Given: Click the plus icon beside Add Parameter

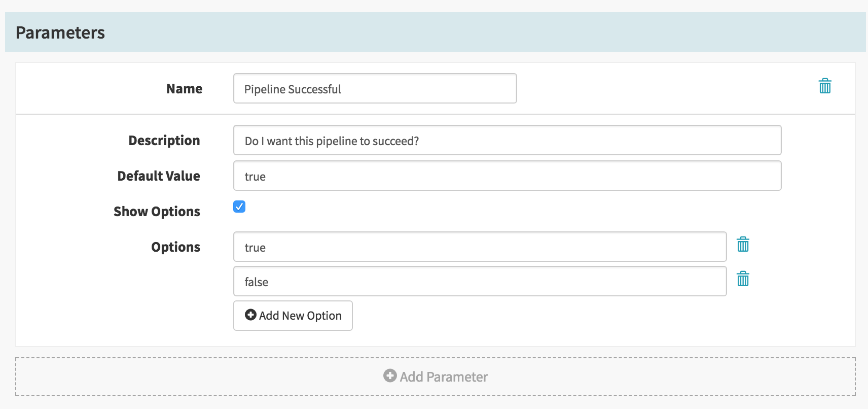Looking at the screenshot, I should (x=390, y=376).
